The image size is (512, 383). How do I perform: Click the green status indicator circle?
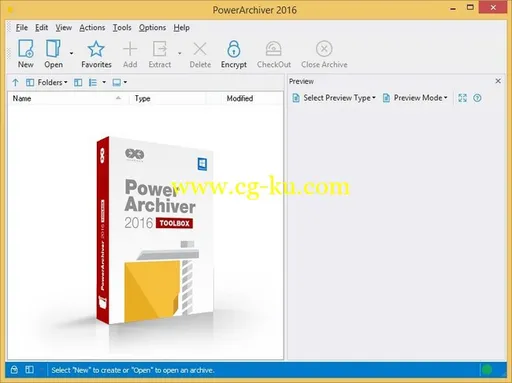click(487, 370)
